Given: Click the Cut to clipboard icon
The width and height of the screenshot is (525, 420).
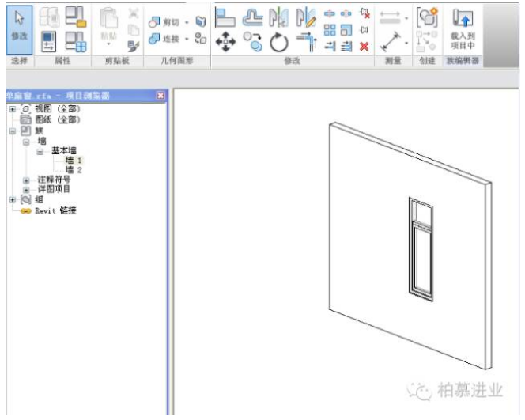Looking at the screenshot, I should (x=134, y=13).
